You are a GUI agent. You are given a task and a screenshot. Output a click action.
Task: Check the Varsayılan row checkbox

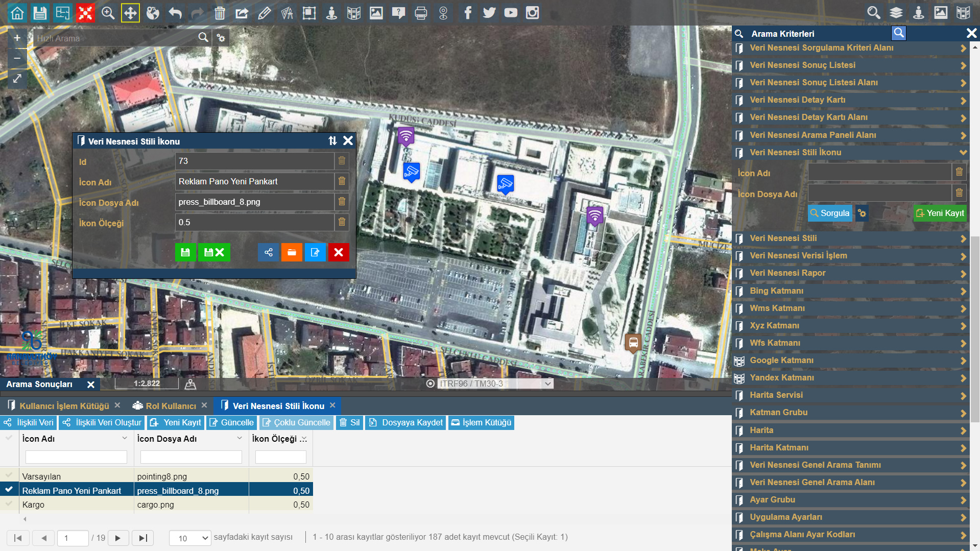(x=9, y=476)
